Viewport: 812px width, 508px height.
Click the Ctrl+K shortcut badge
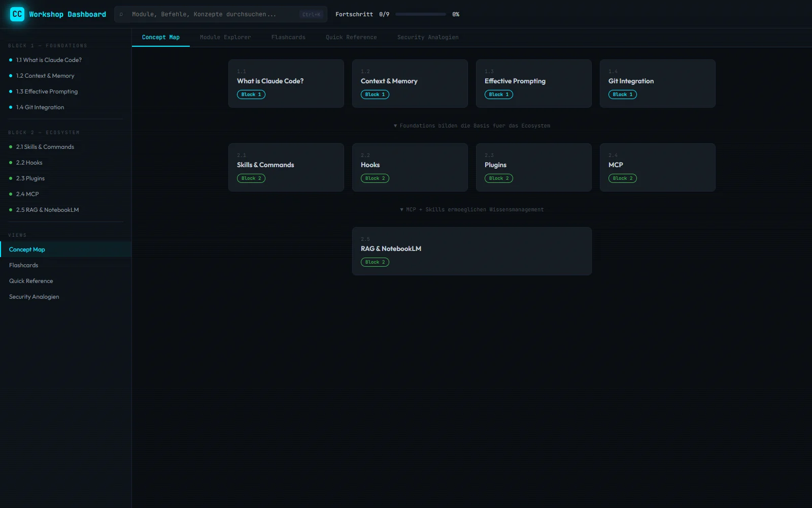pyautogui.click(x=311, y=14)
